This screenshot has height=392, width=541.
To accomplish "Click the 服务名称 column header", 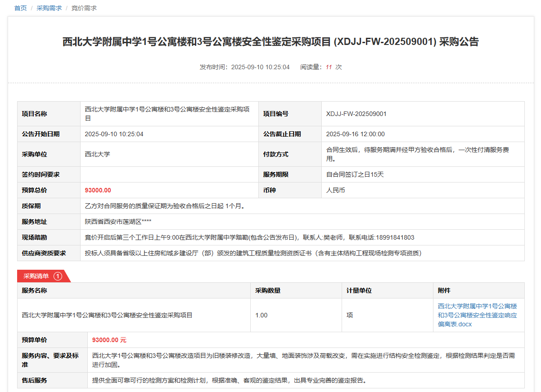I will [34, 290].
